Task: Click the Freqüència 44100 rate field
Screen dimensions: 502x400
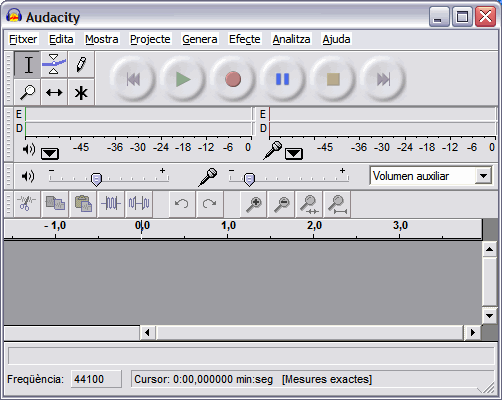Action: [96, 379]
